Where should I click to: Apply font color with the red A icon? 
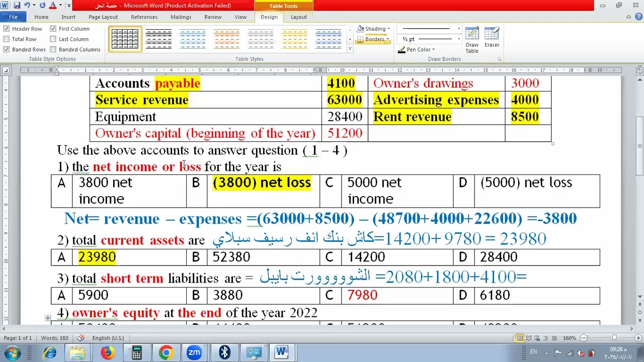click(x=53, y=6)
